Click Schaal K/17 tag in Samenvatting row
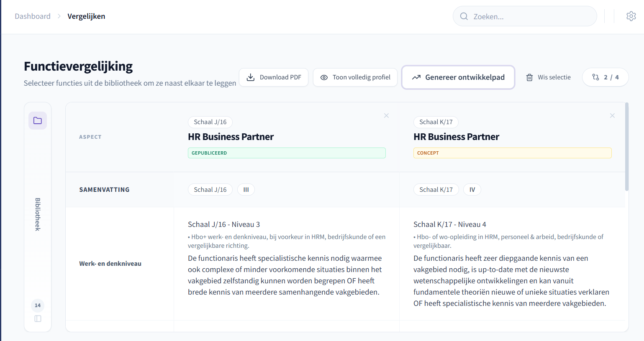Image resolution: width=644 pixels, height=341 pixels. click(x=436, y=190)
